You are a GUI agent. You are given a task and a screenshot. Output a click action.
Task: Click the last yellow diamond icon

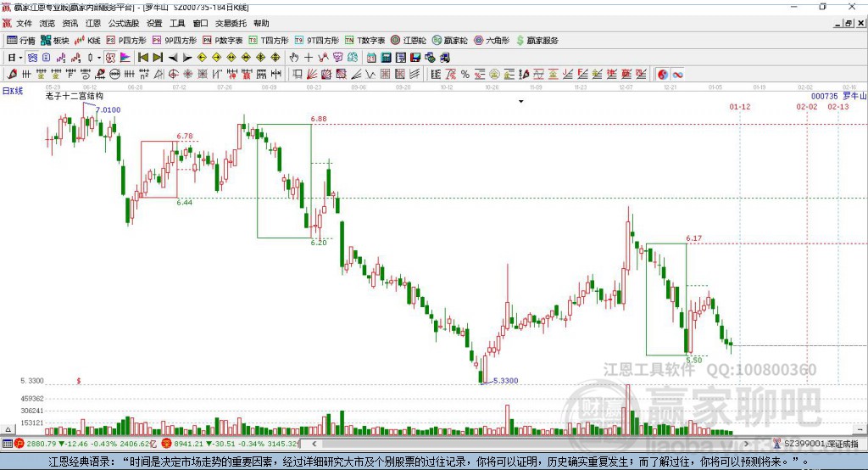pos(275,58)
